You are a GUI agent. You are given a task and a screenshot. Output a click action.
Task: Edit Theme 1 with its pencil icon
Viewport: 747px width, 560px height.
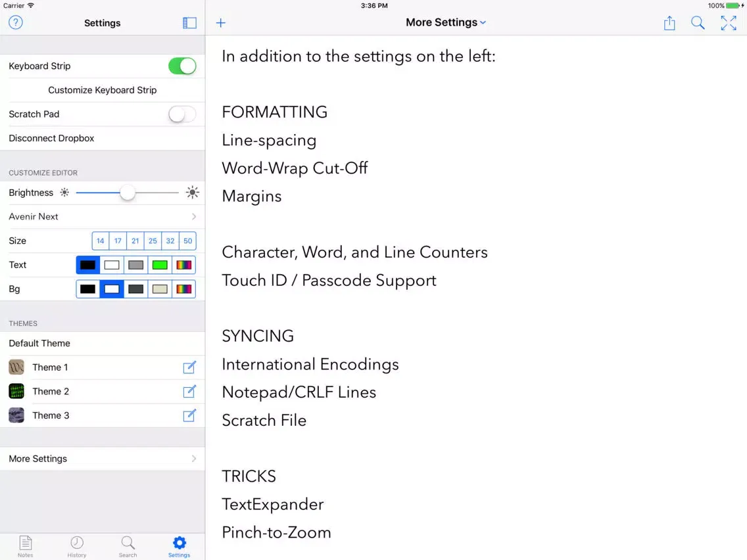[189, 367]
